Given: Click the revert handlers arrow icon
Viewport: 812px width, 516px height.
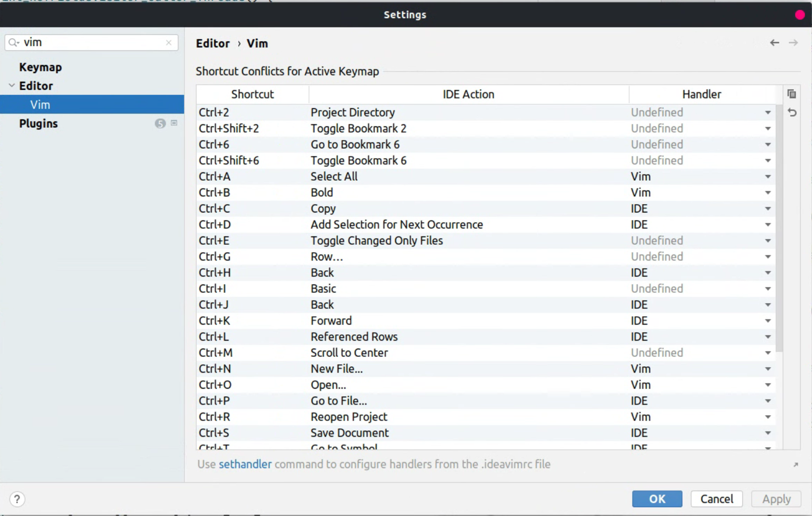Looking at the screenshot, I should coord(793,113).
